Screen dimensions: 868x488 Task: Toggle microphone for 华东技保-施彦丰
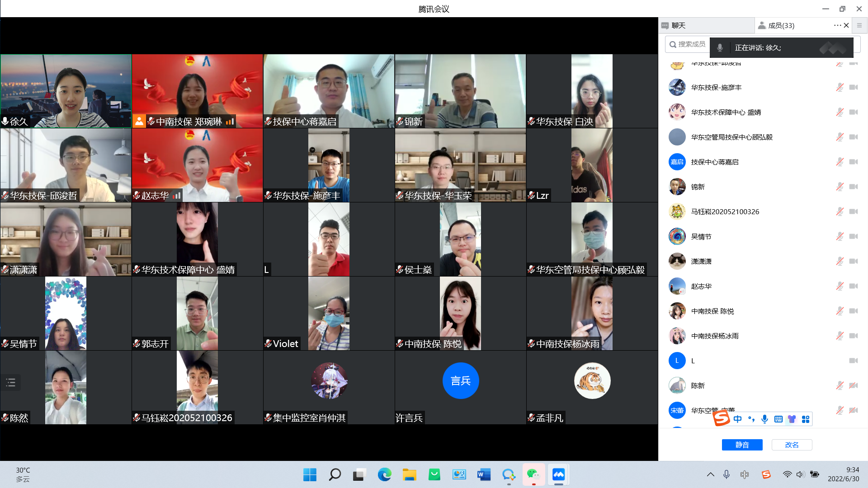pyautogui.click(x=840, y=87)
